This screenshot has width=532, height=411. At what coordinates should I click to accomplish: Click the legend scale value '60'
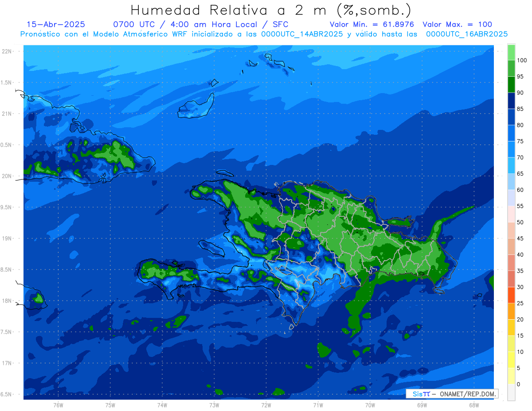point(520,190)
